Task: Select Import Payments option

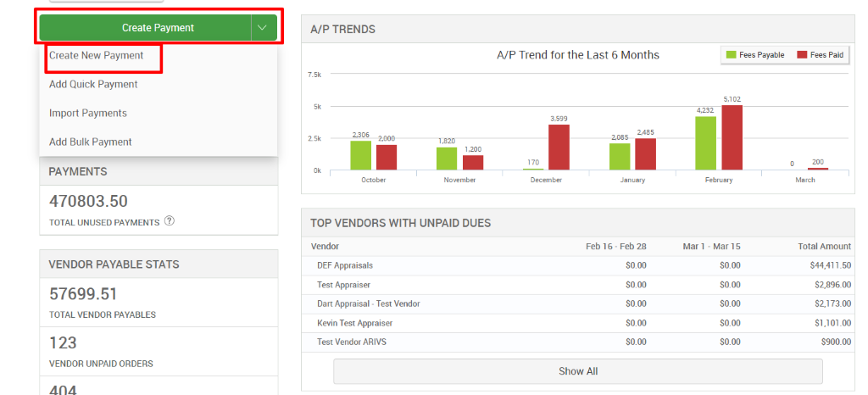Action: tap(88, 113)
